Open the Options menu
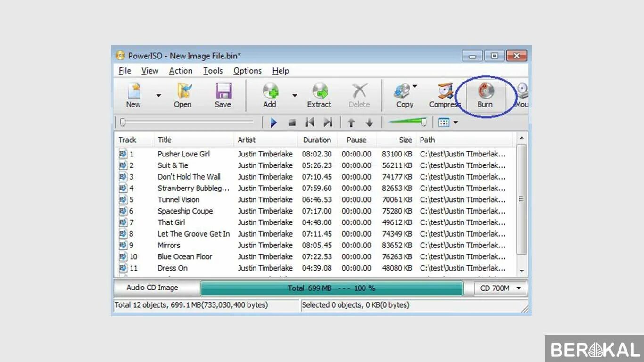 coord(248,71)
